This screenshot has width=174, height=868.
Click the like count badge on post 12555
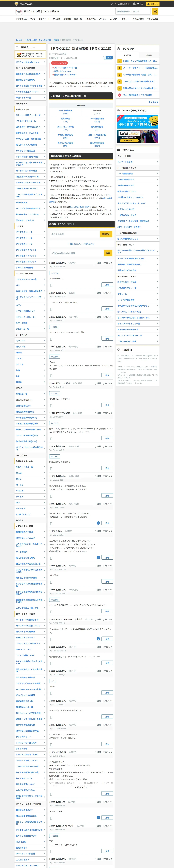[x=98, y=818]
